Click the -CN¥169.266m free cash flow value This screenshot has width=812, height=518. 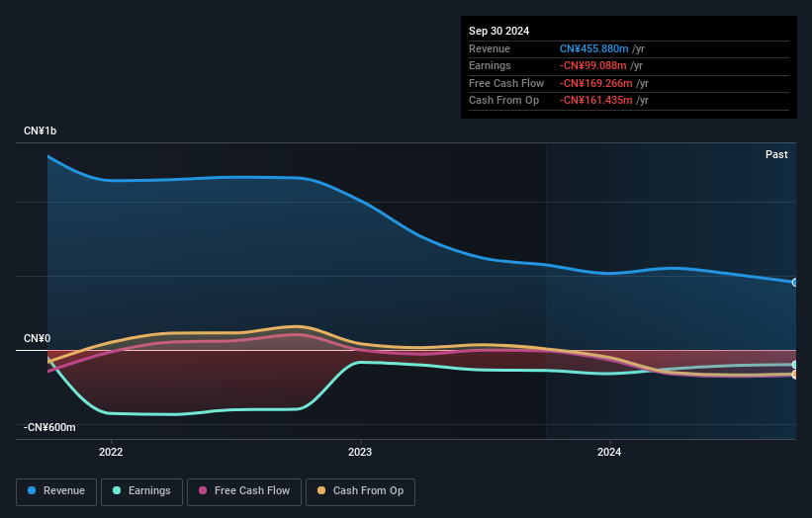pos(596,83)
